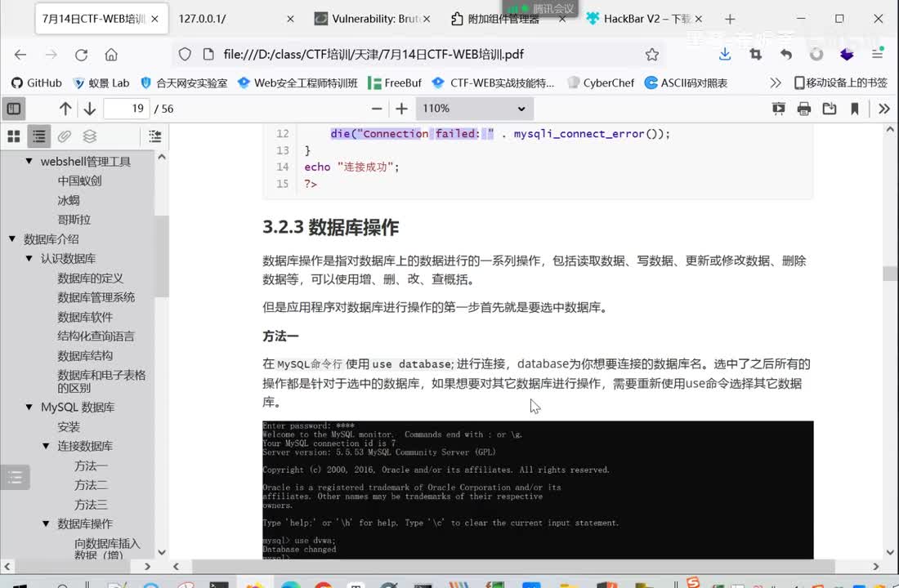Image resolution: width=899 pixels, height=588 pixels.
Task: Open 哥斯拉 outline entry
Action: coord(74,220)
